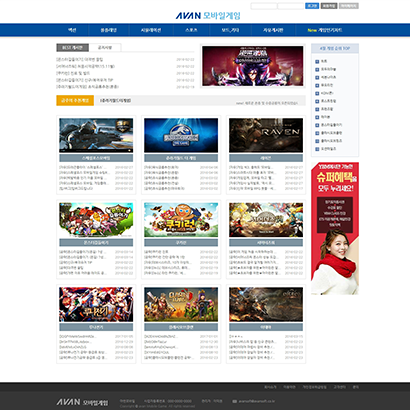This screenshot has height=410, width=410.
Task: Open the RAVEN game thumbnail
Action: tap(266, 135)
